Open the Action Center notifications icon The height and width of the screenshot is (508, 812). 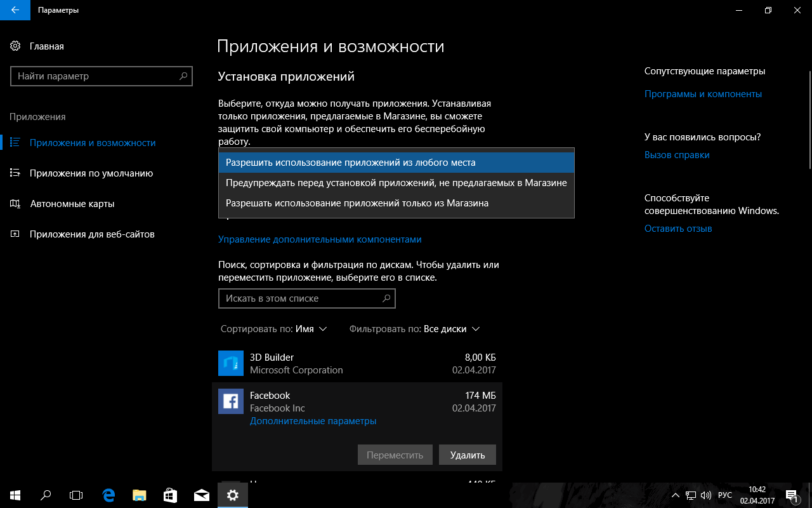point(792,495)
